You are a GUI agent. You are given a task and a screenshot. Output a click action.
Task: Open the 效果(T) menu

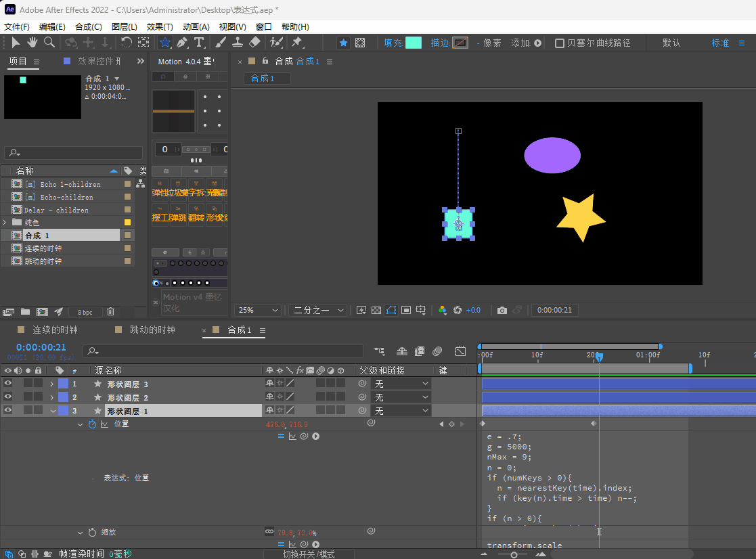[x=159, y=26]
